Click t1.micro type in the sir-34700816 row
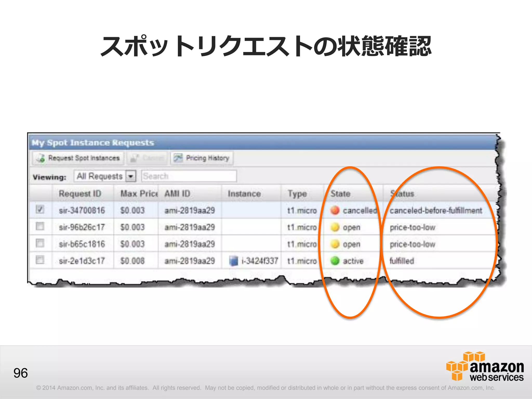This screenshot has width=532, height=399. coord(302,210)
